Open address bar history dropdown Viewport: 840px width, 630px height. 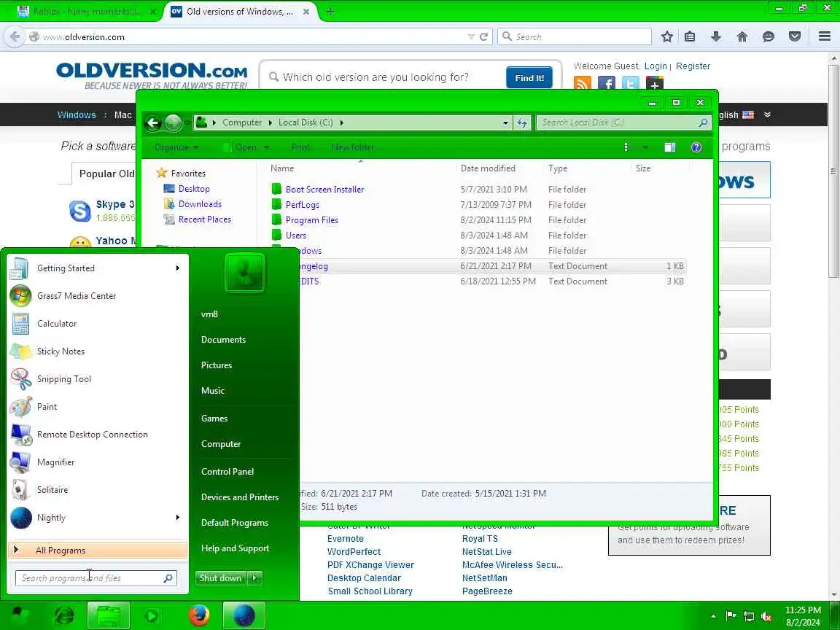pyautogui.click(x=505, y=122)
